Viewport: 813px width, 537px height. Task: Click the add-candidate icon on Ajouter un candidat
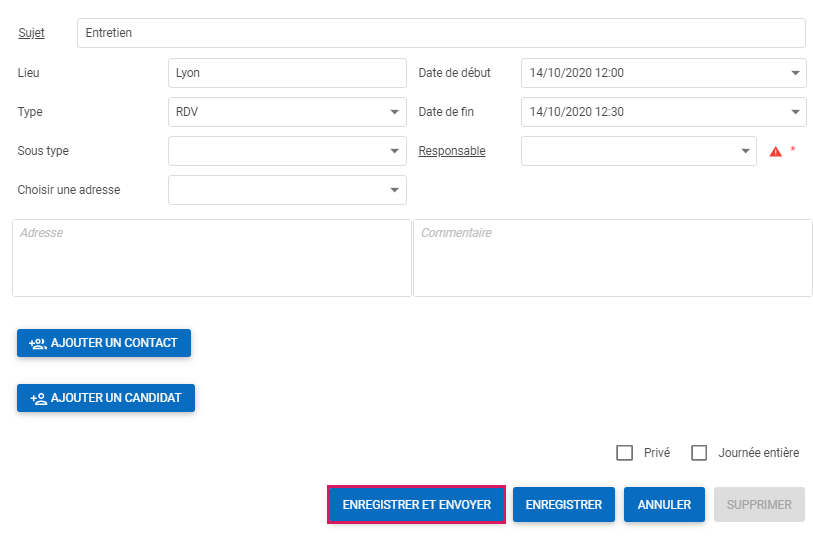tap(39, 398)
